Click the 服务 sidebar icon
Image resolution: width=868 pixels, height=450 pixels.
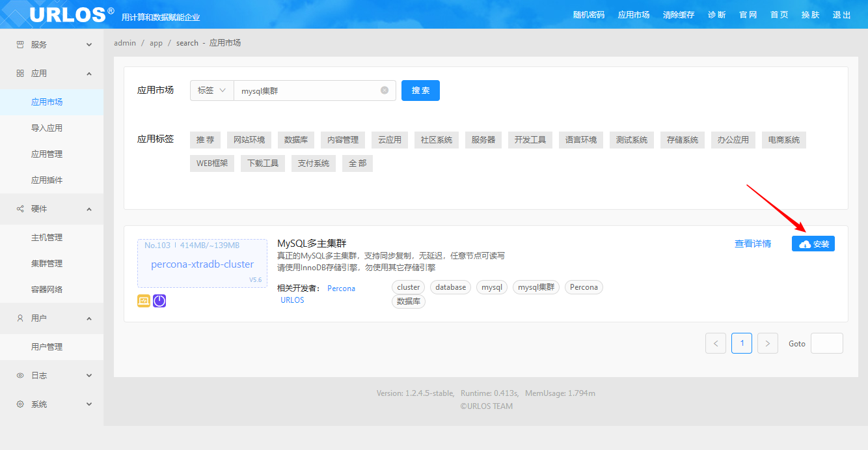(x=20, y=45)
